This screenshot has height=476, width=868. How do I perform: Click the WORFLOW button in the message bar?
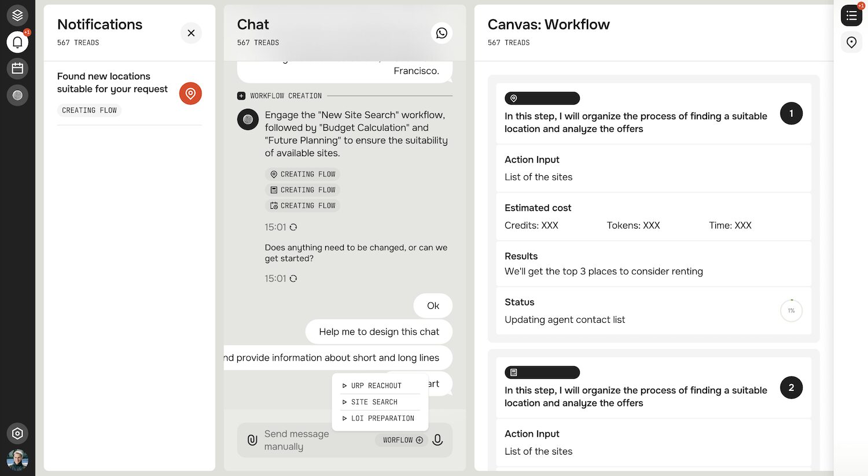pyautogui.click(x=401, y=440)
